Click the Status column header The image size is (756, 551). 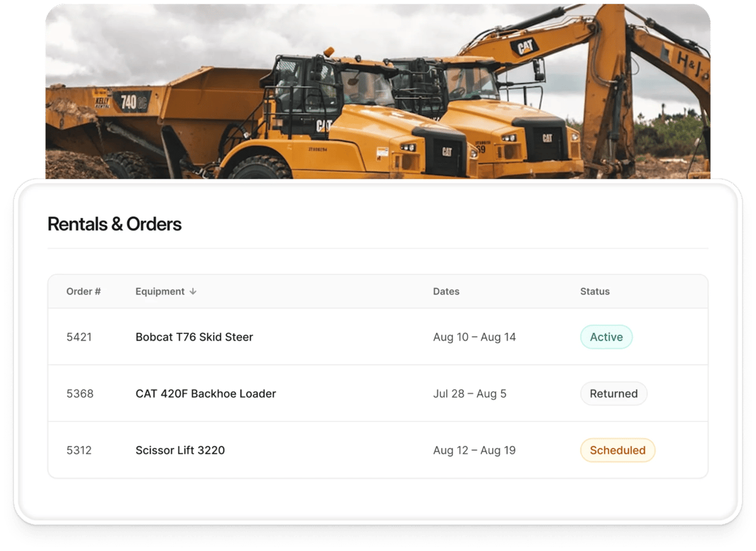click(x=595, y=291)
